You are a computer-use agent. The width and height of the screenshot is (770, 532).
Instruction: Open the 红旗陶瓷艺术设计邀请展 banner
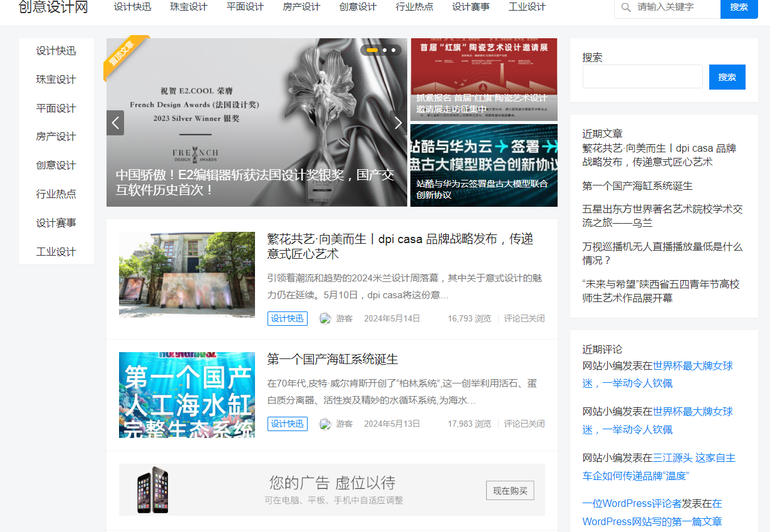484,80
